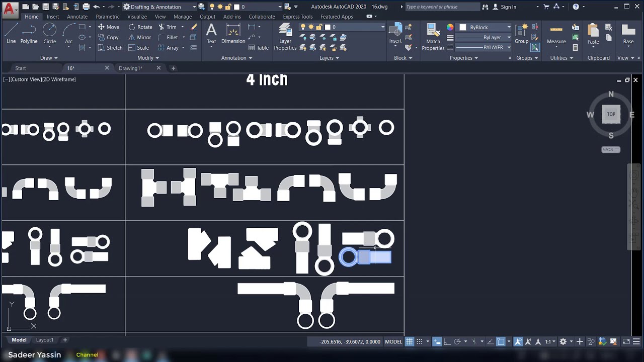Expand the Annotation panel
644x362 pixels.
coord(236,58)
